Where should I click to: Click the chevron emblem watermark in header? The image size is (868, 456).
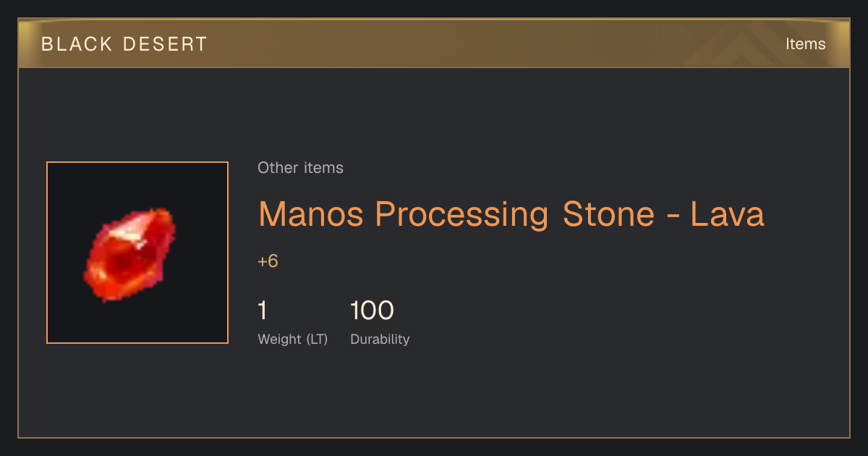pyautogui.click(x=752, y=43)
